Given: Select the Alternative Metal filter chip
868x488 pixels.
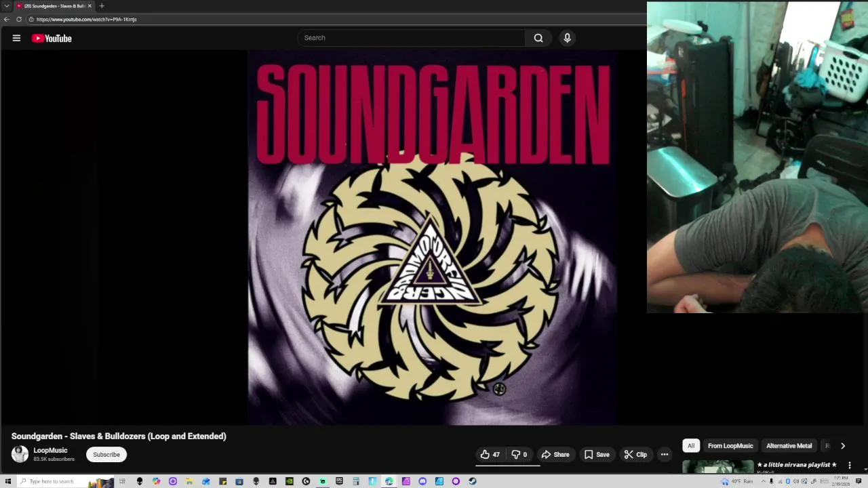Looking at the screenshot, I should pos(789,445).
